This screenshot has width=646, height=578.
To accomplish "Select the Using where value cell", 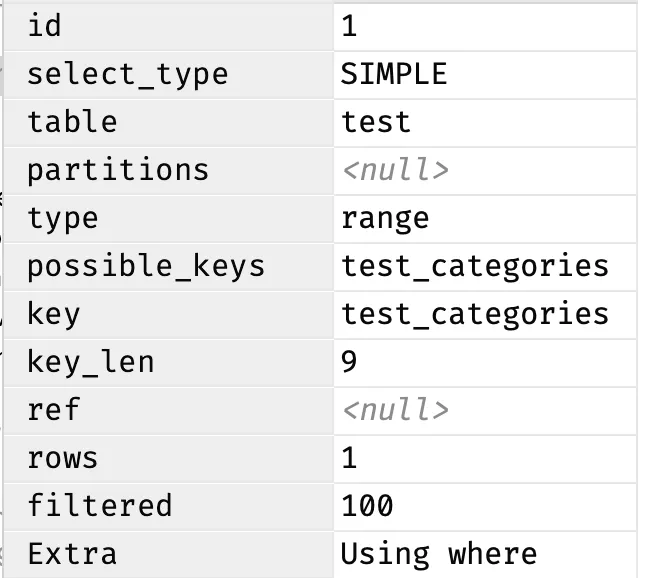I will click(x=485, y=555).
